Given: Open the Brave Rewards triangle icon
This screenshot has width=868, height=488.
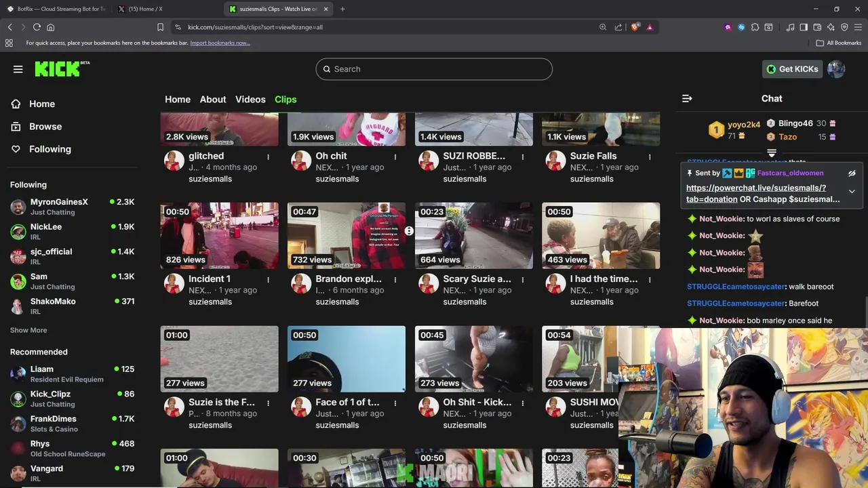Looking at the screenshot, I should [x=650, y=27].
